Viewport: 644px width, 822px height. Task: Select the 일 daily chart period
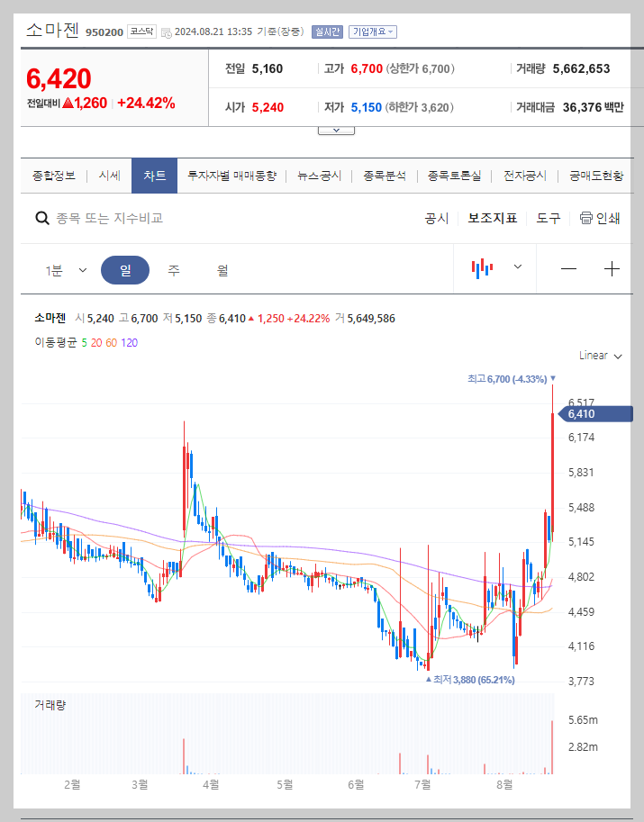[x=126, y=269]
